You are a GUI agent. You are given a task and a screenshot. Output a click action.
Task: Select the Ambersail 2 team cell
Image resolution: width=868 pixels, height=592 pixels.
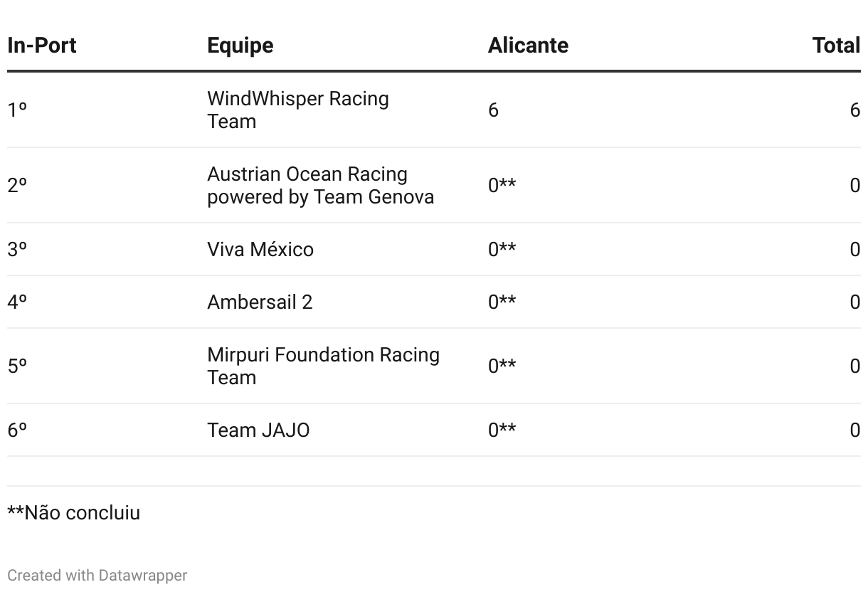pyautogui.click(x=260, y=302)
